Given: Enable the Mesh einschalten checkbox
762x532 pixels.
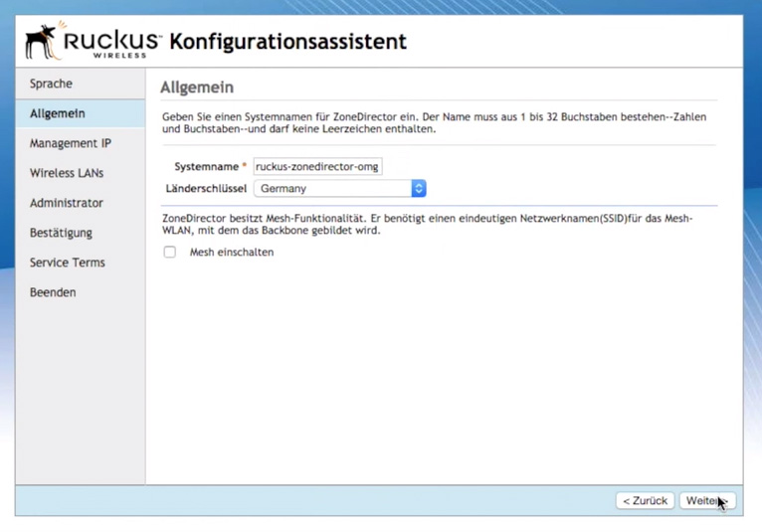Looking at the screenshot, I should (x=170, y=253).
